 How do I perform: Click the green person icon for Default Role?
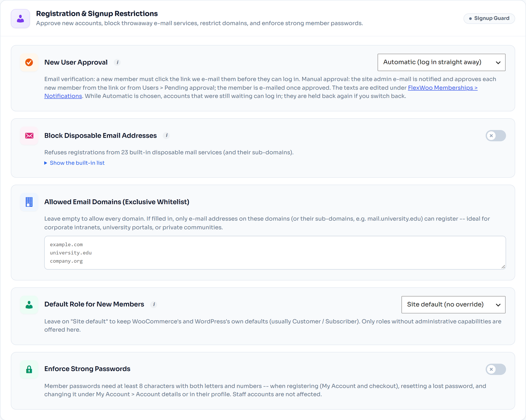click(29, 305)
